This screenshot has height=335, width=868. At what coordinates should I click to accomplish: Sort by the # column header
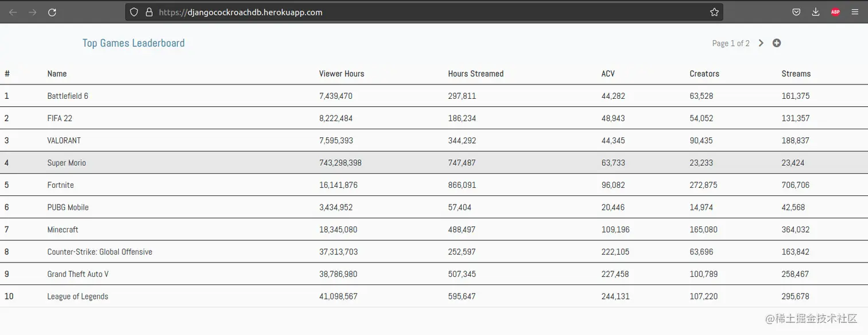click(x=7, y=74)
